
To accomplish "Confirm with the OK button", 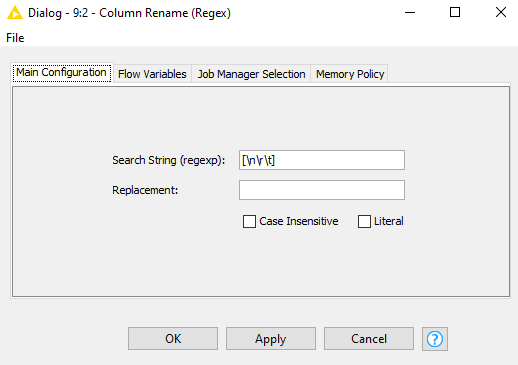I will (173, 339).
